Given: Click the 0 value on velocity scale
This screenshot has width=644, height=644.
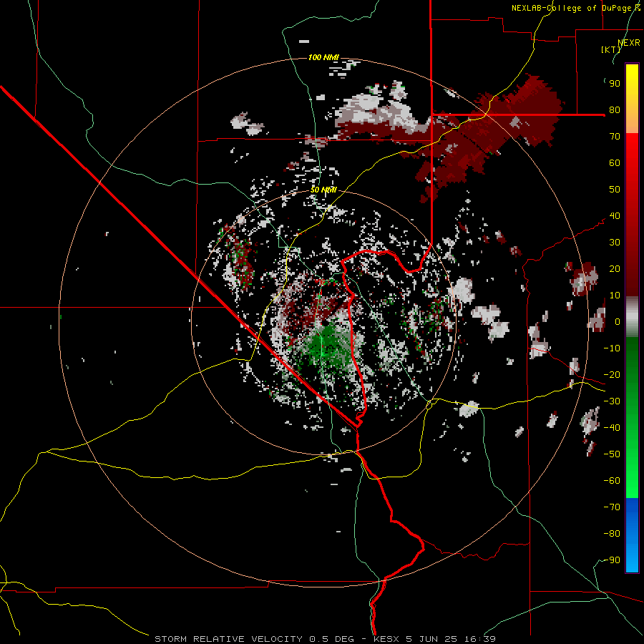Looking at the screenshot, I should (618, 322).
